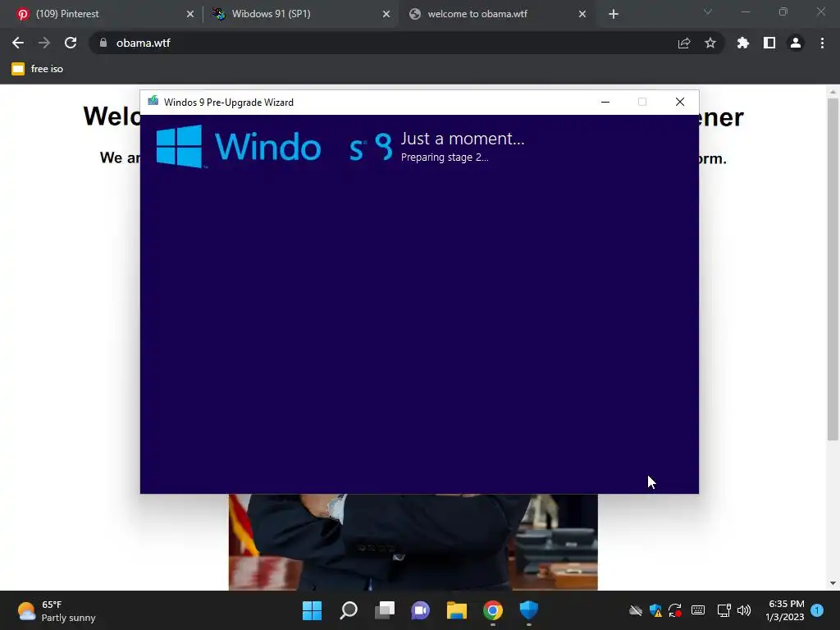Open the clock and calendar
Viewport: 840px width, 630px height.
[785, 610]
